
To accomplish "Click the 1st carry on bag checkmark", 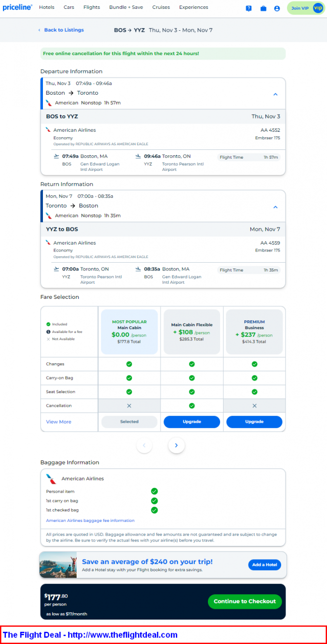I will pyautogui.click(x=154, y=500).
